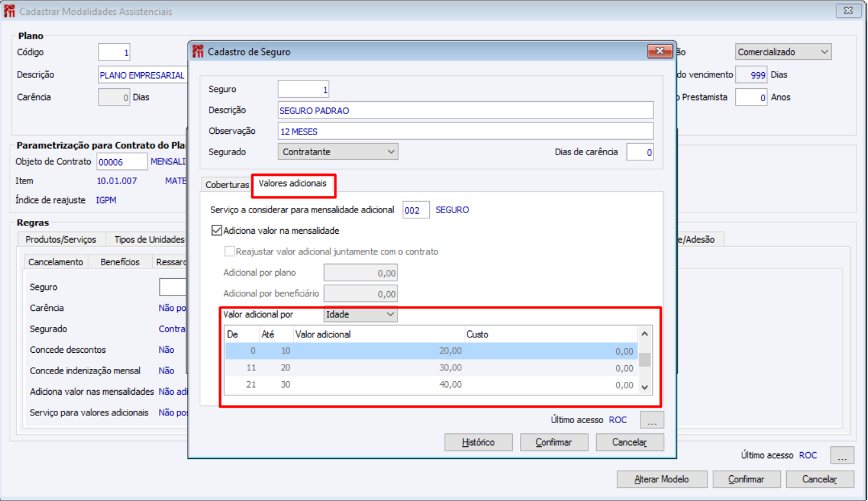
Task: Click the Concede descontos Não value
Action: (x=166, y=350)
